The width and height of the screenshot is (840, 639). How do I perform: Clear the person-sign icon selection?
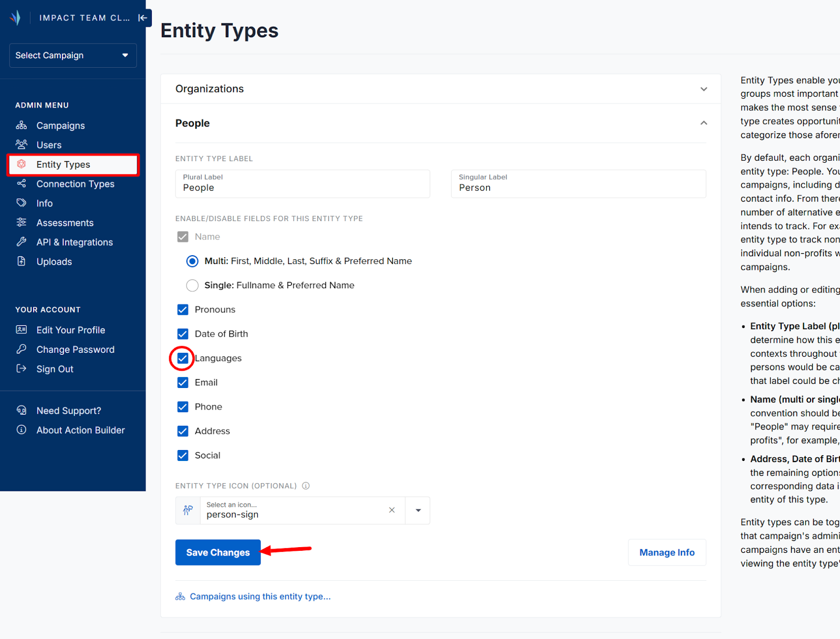pyautogui.click(x=392, y=510)
